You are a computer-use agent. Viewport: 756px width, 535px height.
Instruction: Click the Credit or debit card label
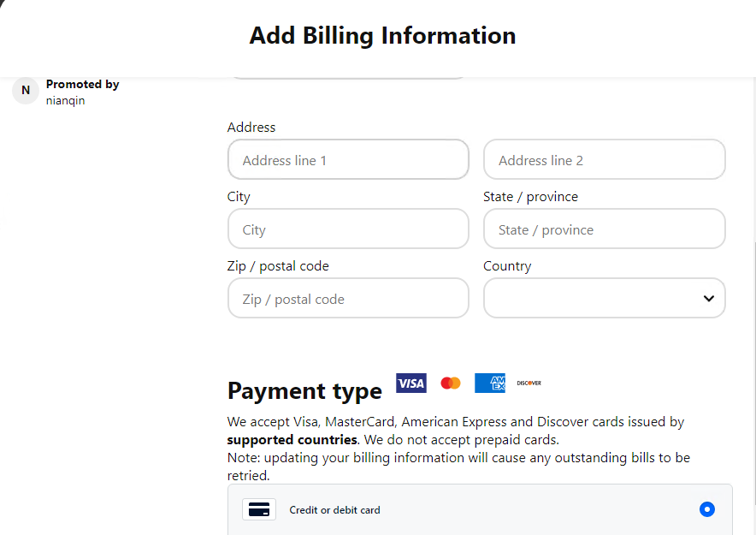tap(334, 510)
